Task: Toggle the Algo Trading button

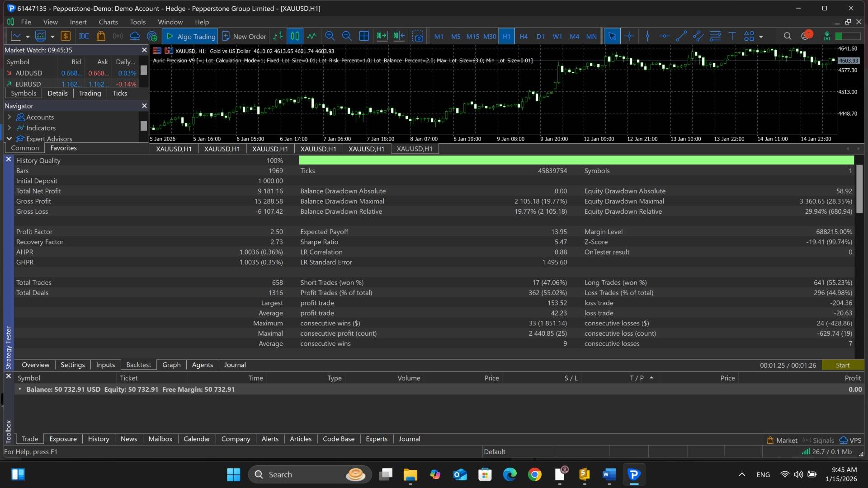Action: [x=191, y=36]
